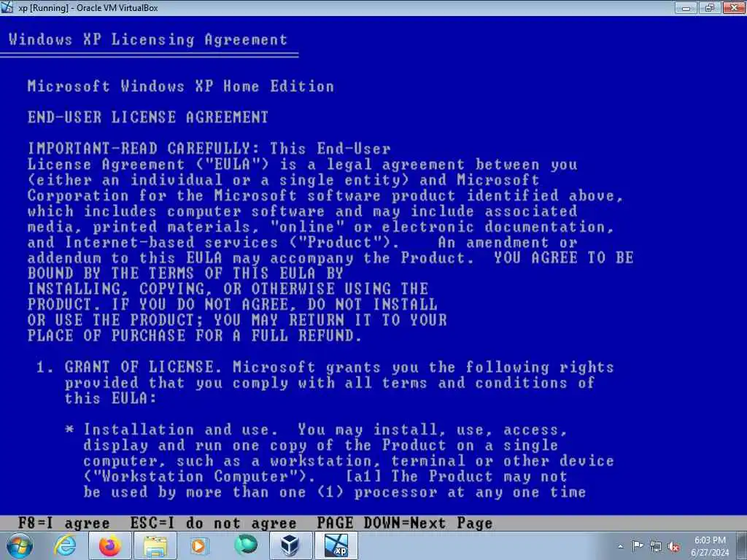Click 'END-USER LICENSE AGREEMENT' title
This screenshot has height=560, width=747.
point(147,117)
